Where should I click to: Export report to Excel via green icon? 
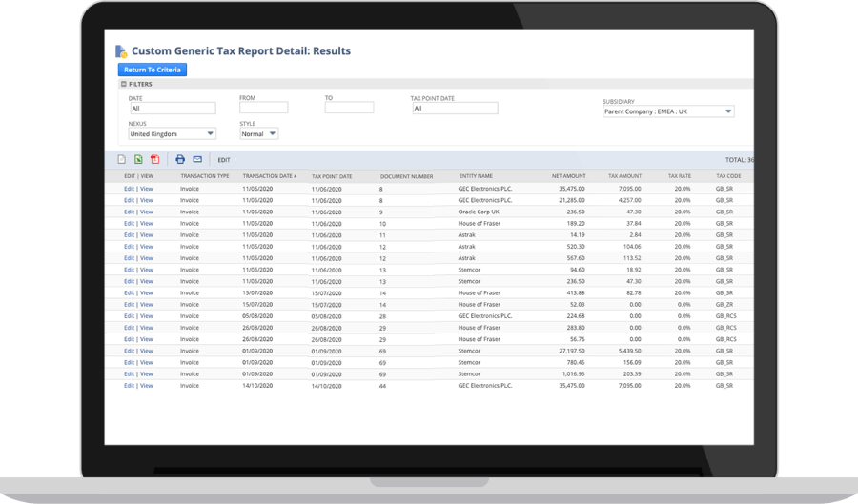[x=138, y=160]
